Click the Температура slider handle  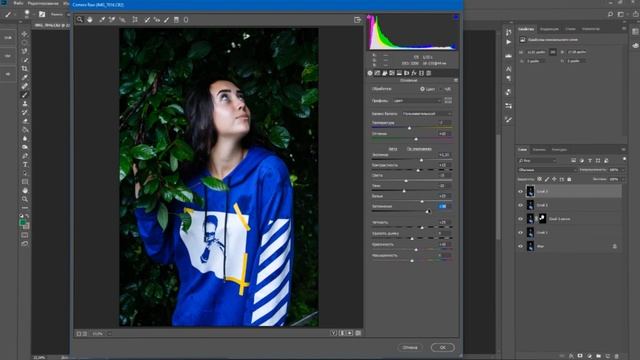coord(409,128)
